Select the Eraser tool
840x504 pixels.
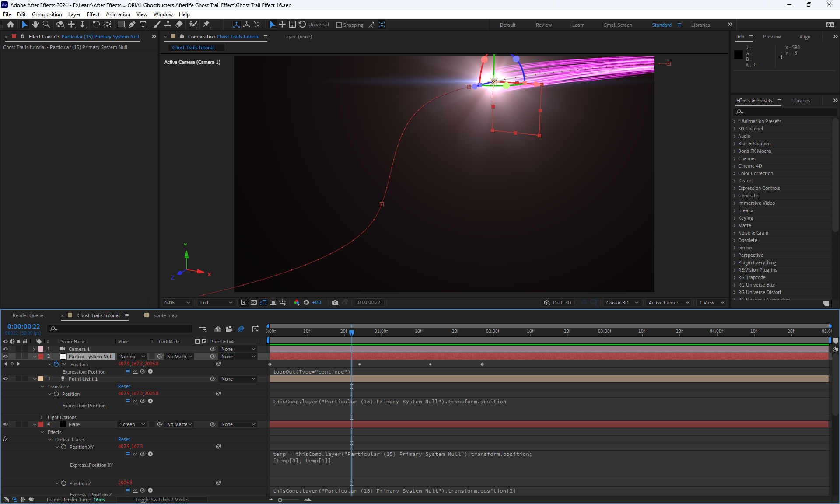pos(179,24)
